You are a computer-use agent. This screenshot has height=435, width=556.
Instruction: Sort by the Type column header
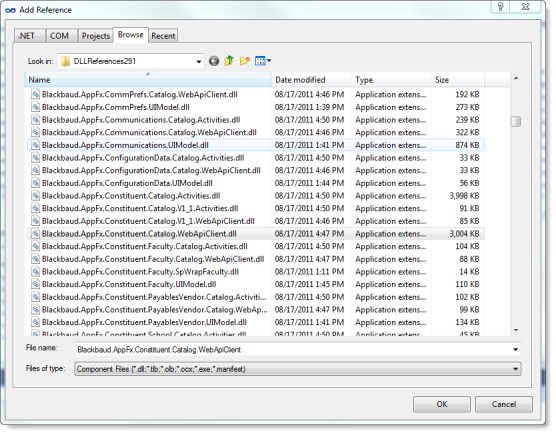[x=391, y=80]
